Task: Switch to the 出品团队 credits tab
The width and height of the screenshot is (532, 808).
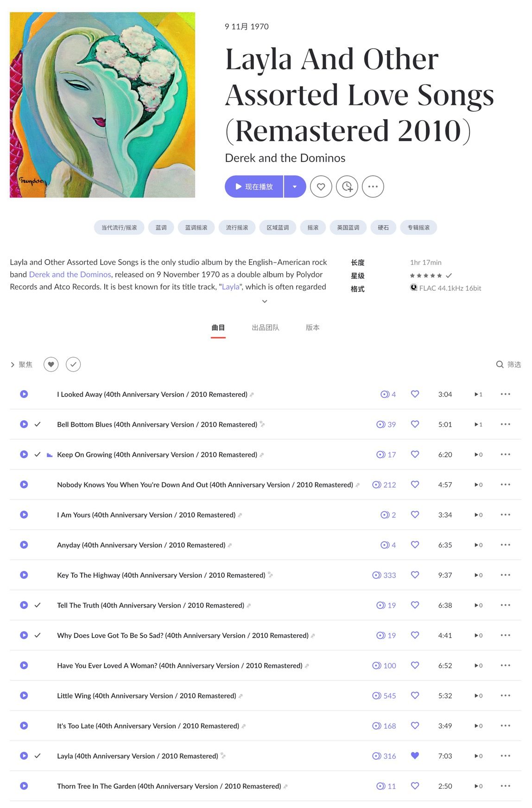Action: click(266, 327)
